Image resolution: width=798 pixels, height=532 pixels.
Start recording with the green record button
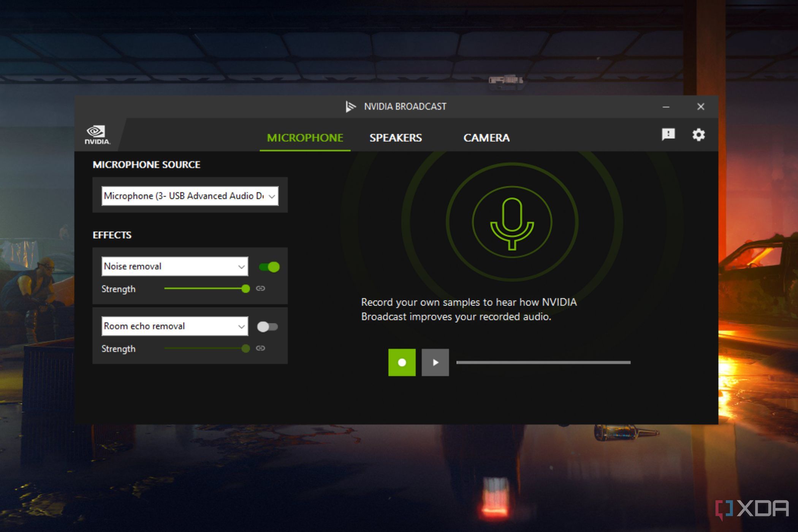tap(402, 363)
